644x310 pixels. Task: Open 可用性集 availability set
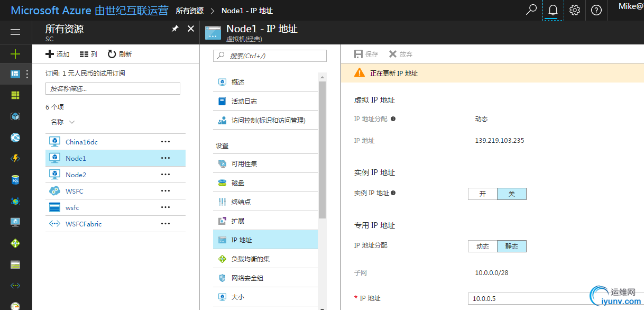265,163
